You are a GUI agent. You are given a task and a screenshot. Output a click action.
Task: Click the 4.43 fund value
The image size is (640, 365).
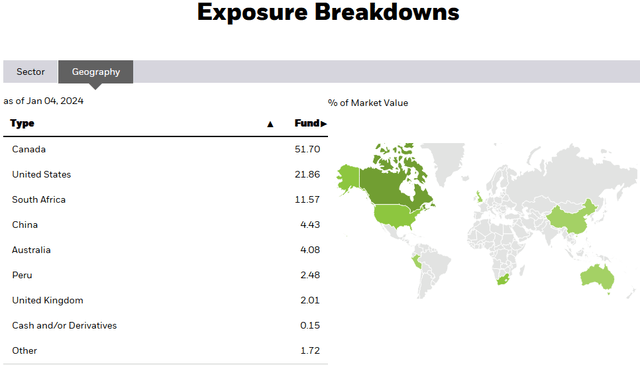[x=310, y=225]
